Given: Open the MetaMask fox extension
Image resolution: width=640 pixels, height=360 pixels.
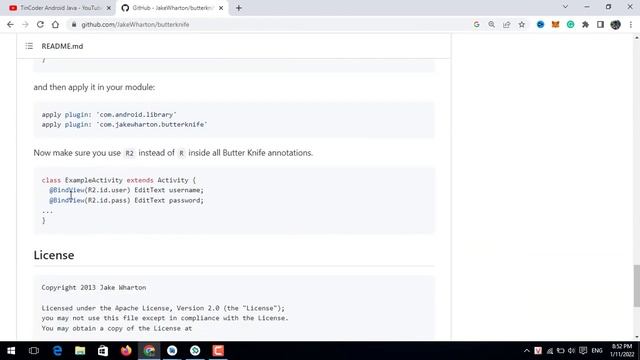Looking at the screenshot, I should pos(556,24).
